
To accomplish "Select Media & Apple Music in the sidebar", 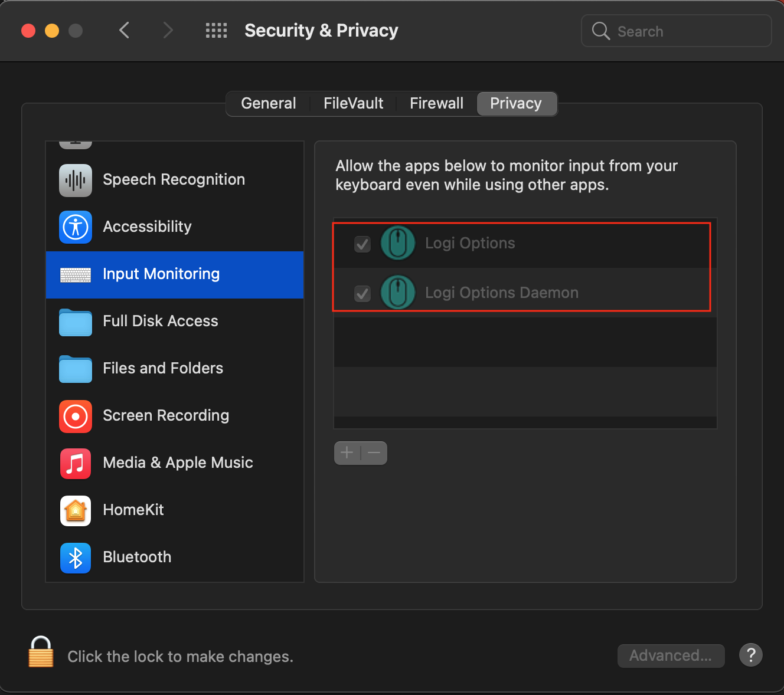I will coord(175,464).
